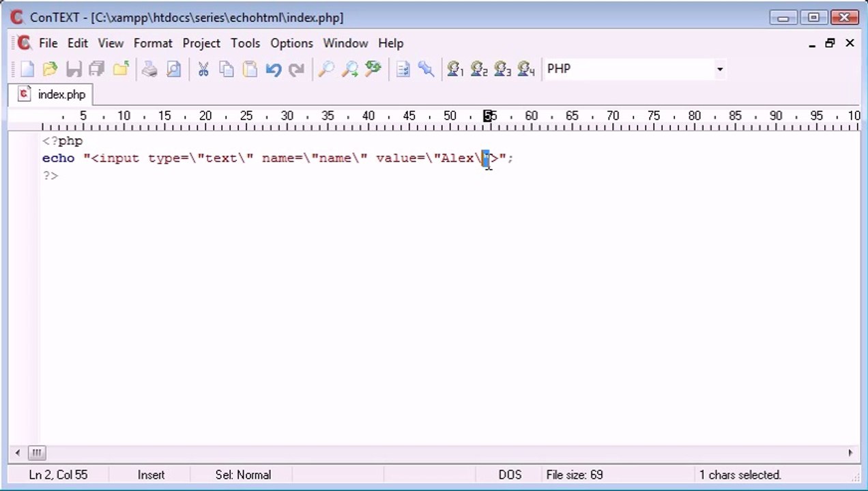
Task: Click the echo keyword in line 2
Action: 58,158
